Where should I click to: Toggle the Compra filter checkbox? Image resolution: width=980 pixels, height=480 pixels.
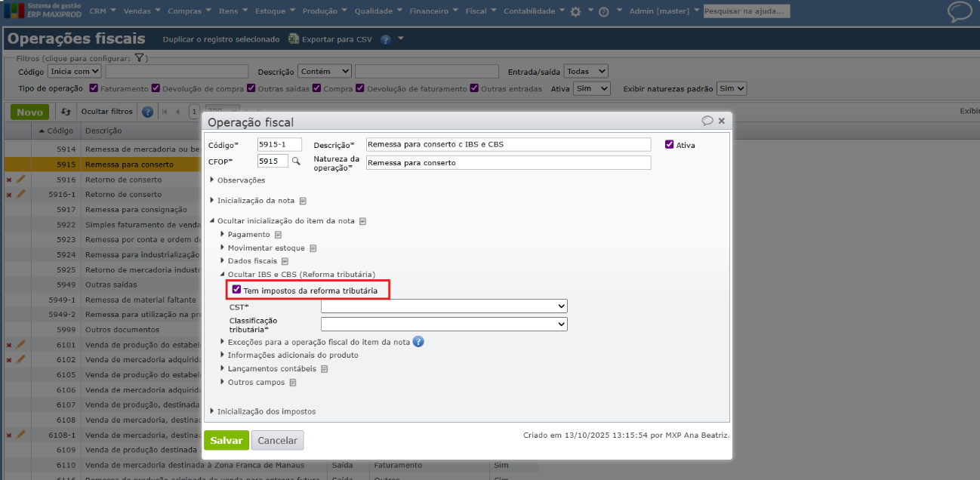click(316, 88)
